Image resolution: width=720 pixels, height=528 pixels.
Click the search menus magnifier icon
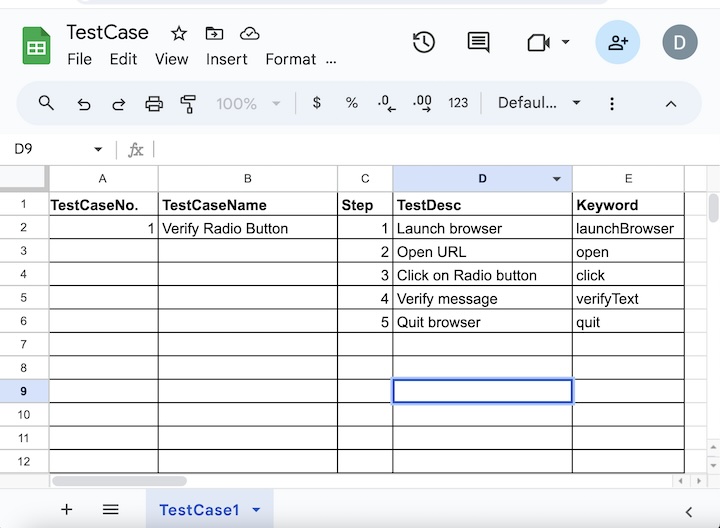pos(46,103)
